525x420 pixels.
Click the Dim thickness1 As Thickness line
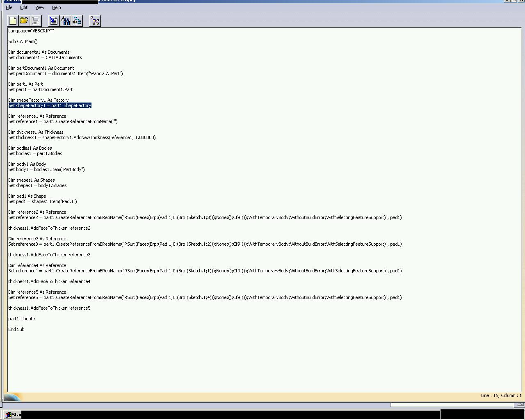click(36, 132)
